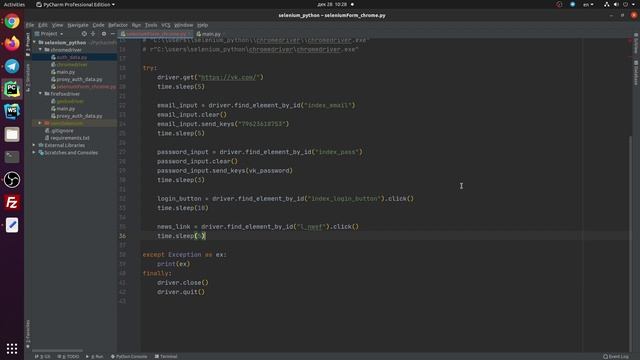Open the Window menu
This screenshot has width=640, height=360.
(x=184, y=25)
